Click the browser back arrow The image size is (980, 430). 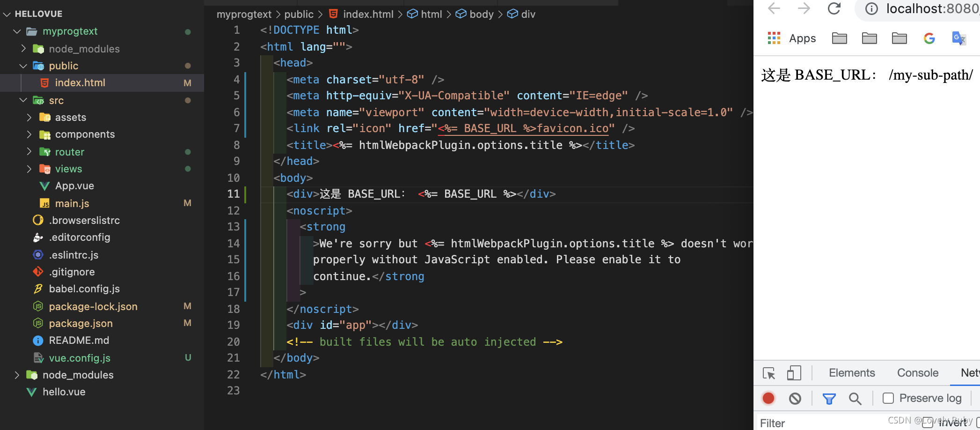click(x=774, y=8)
